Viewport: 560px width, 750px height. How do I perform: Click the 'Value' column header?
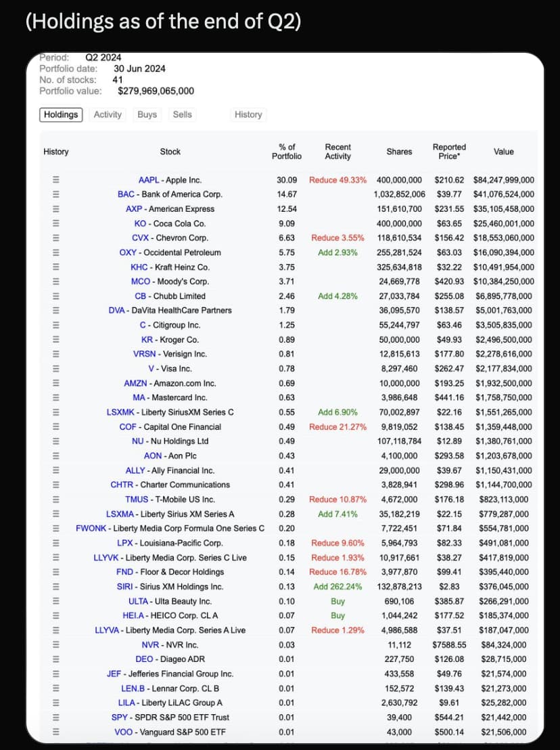[504, 152]
